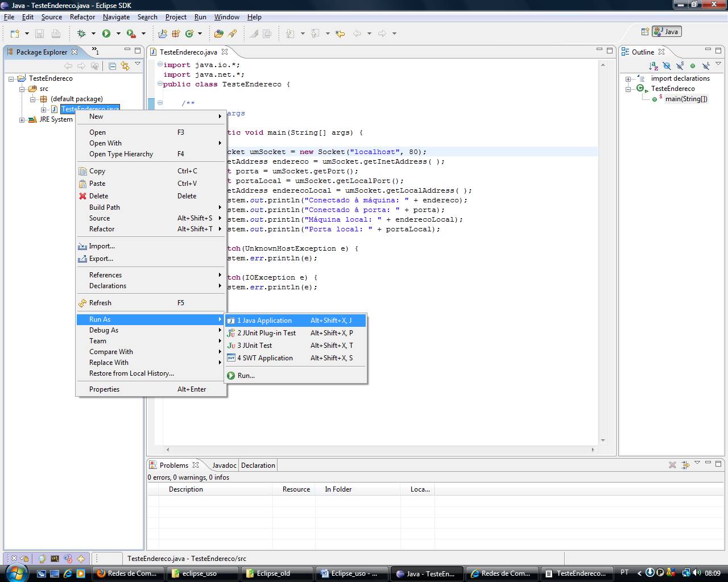Select JUnit Test from Run As submenu
728x582 pixels.
(295, 346)
